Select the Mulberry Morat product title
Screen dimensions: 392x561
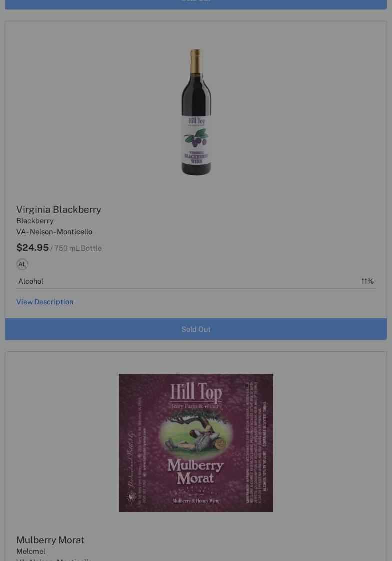(x=50, y=540)
